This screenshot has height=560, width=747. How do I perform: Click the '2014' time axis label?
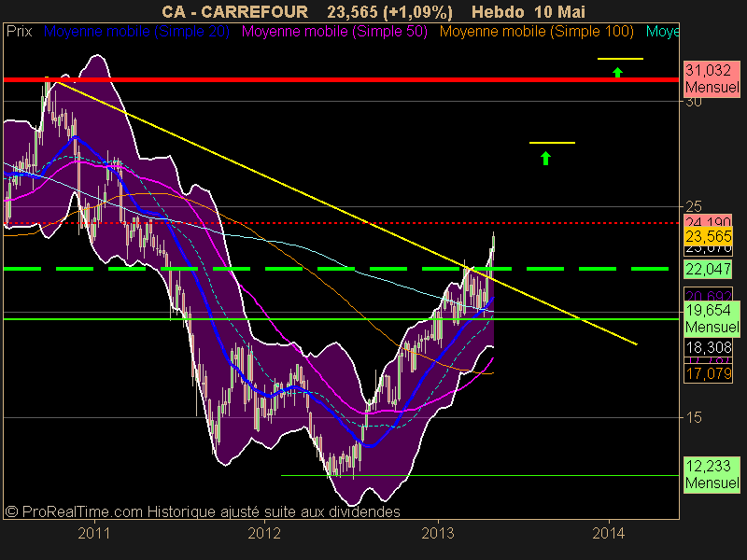[x=609, y=533]
